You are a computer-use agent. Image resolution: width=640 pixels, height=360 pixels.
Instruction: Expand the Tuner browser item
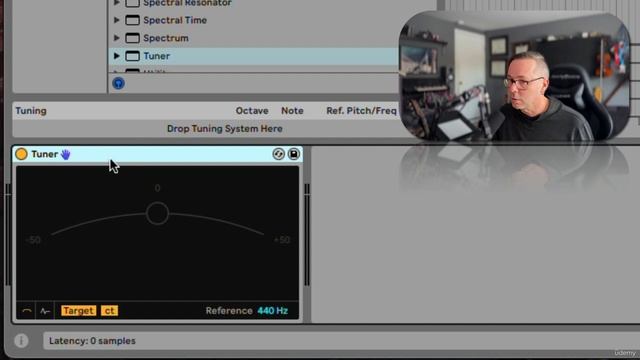pos(116,56)
